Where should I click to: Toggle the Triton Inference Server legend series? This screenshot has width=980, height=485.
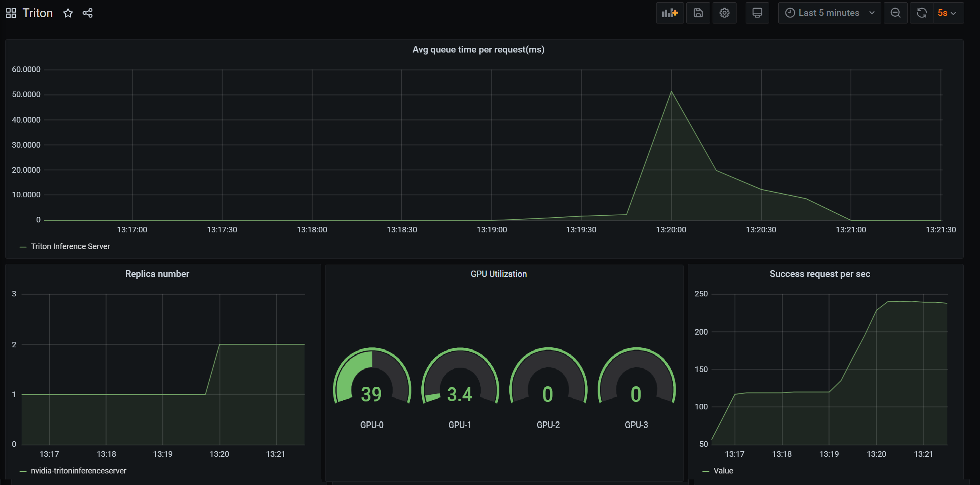(70, 247)
